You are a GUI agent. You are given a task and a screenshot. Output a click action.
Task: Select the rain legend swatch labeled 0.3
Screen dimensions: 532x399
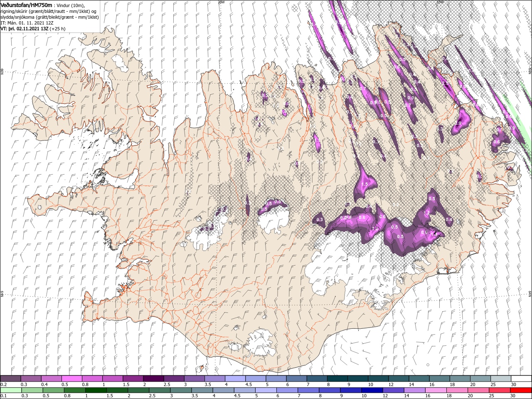[32, 390]
